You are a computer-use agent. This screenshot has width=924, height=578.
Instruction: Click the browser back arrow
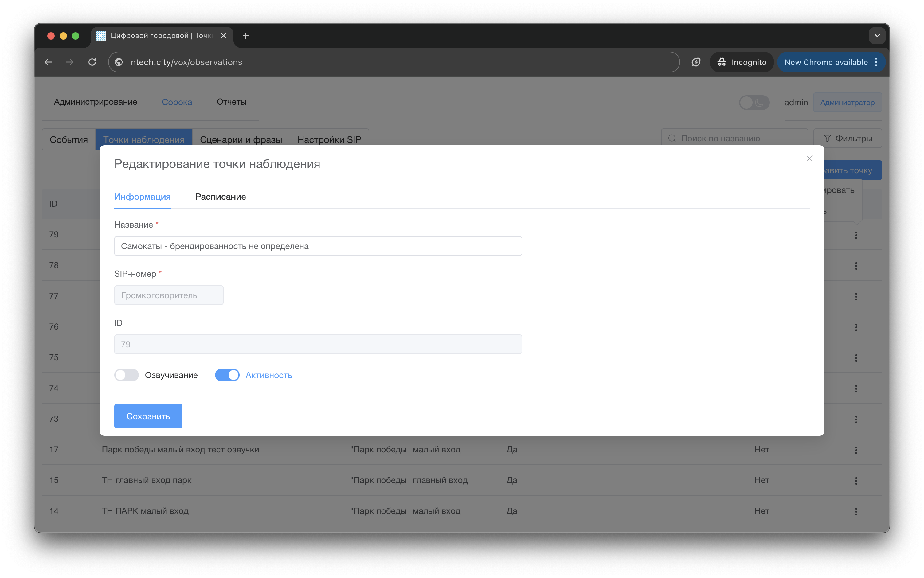pos(48,62)
